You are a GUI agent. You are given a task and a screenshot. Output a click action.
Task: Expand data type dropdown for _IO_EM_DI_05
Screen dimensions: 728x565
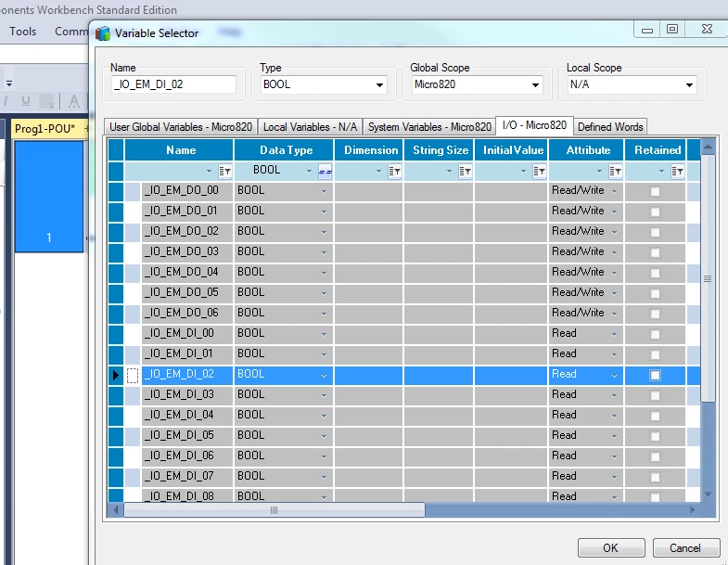tap(324, 436)
